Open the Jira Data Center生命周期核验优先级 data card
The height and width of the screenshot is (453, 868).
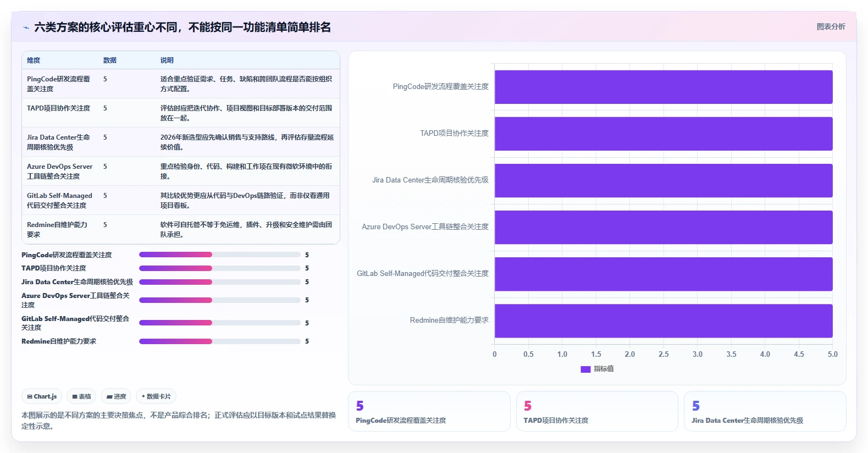pyautogui.click(x=765, y=411)
